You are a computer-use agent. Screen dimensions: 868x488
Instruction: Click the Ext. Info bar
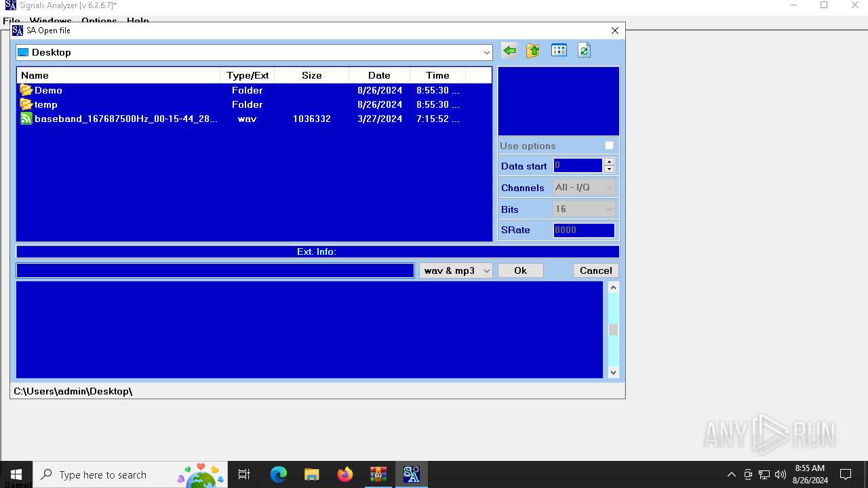coord(317,251)
